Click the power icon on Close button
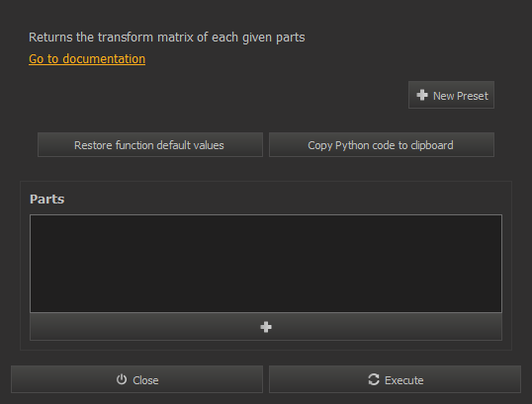Screen dimensions: 532x404 click(122, 379)
